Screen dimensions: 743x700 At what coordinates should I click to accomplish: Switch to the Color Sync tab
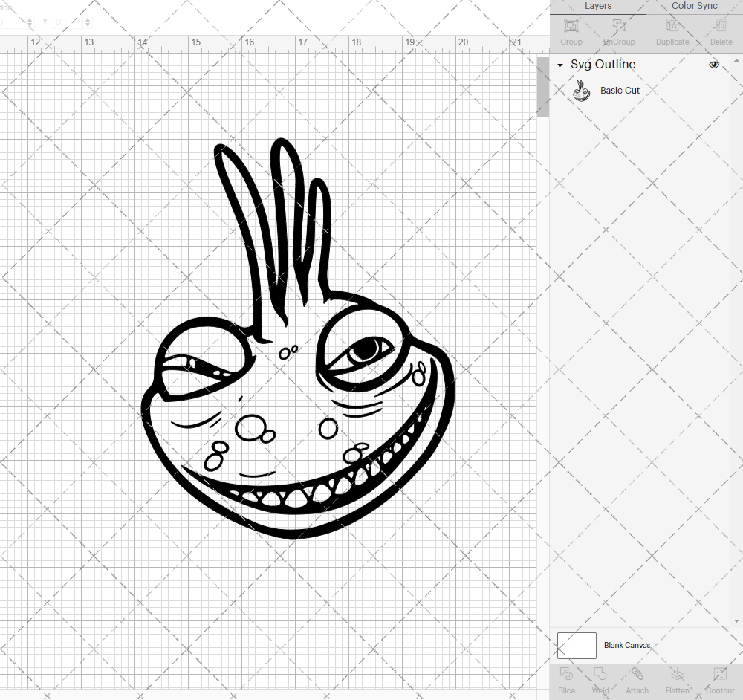tap(694, 6)
